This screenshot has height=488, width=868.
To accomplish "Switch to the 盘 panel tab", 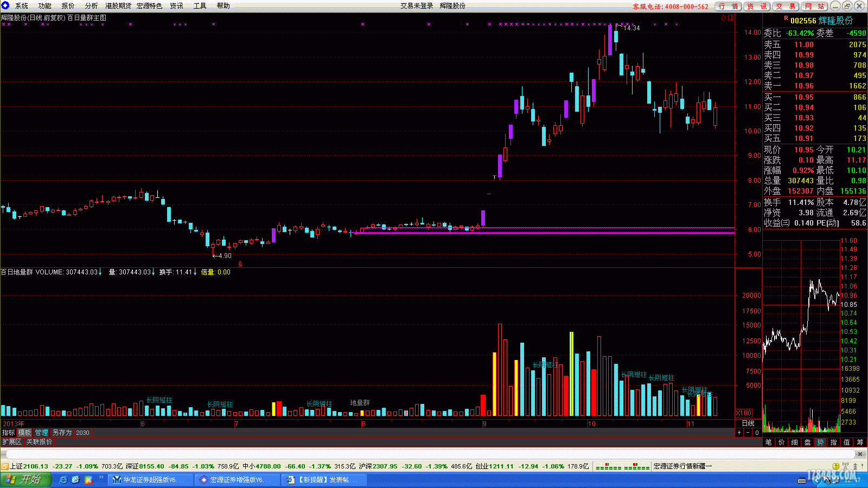I will click(808, 442).
